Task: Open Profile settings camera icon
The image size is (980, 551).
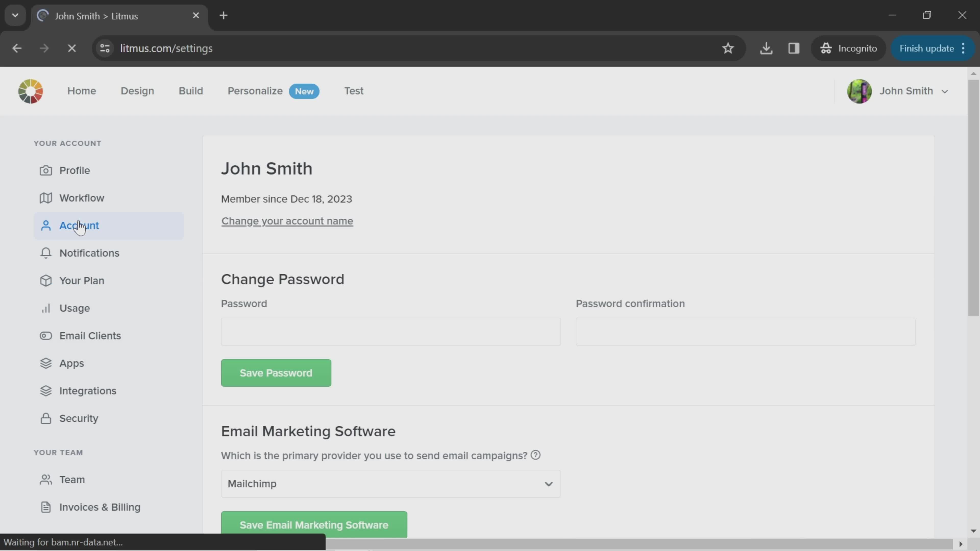Action: click(x=46, y=170)
